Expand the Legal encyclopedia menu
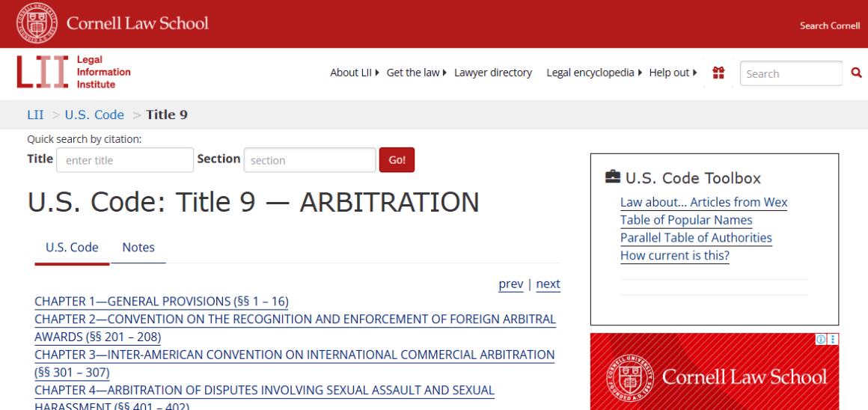Viewport: 868px width, 410px height. pos(594,73)
